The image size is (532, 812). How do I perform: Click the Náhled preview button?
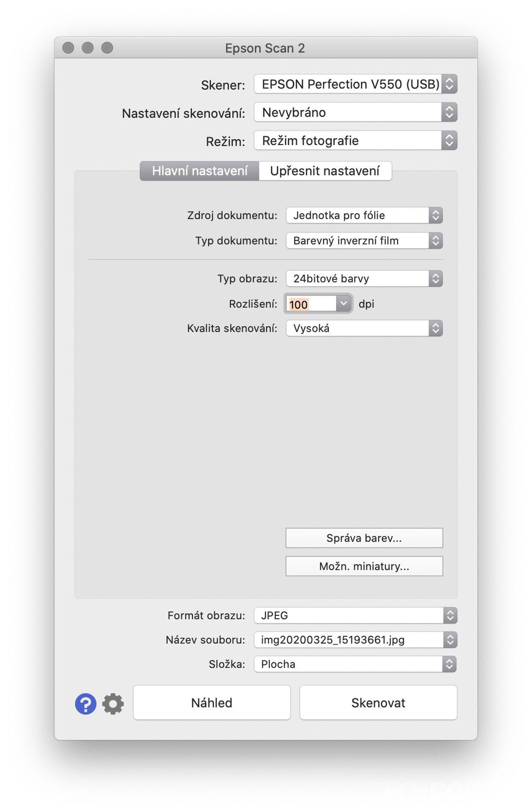212,702
